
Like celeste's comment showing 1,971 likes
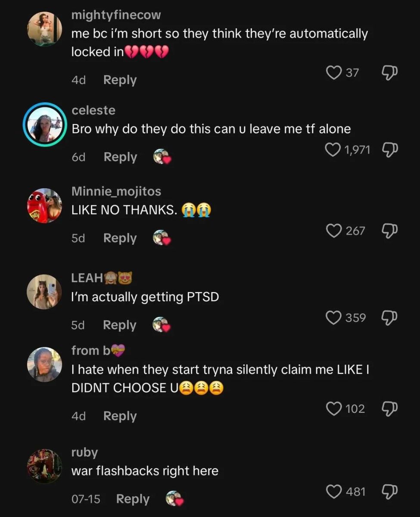click(332, 150)
